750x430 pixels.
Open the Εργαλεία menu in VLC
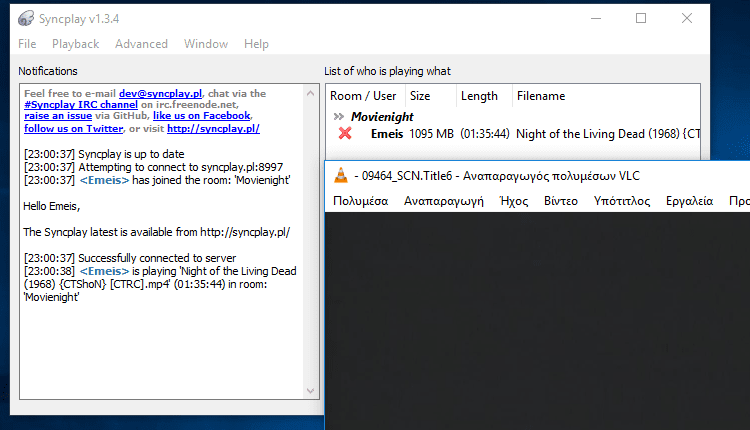tap(689, 201)
